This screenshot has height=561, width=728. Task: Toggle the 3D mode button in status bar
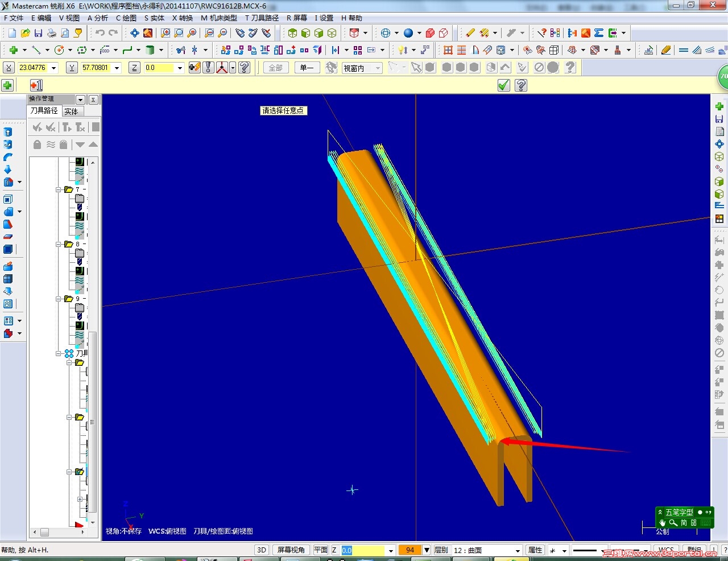(262, 550)
